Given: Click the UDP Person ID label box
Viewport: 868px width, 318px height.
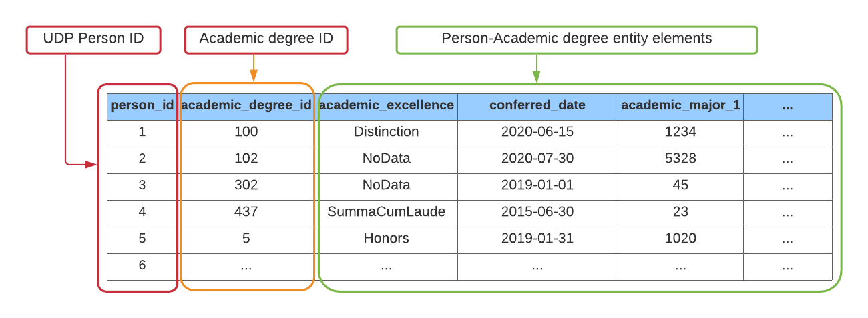Looking at the screenshot, I should click(93, 39).
